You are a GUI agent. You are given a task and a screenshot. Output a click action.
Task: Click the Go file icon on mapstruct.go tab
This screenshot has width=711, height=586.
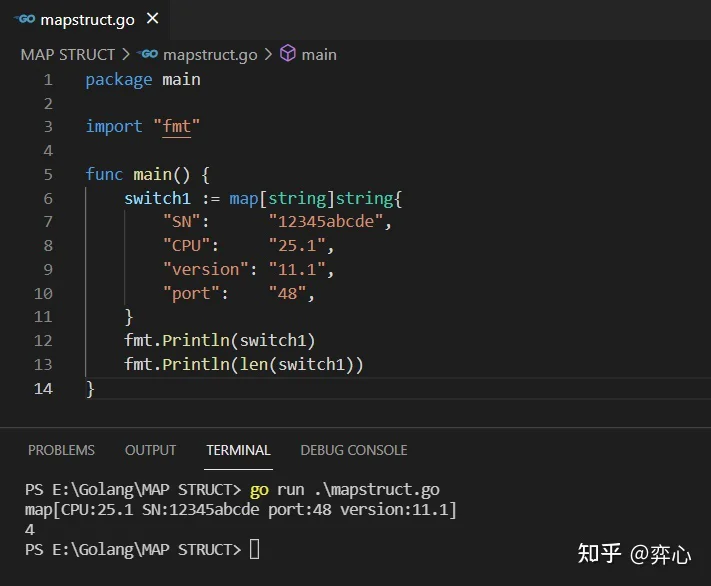[x=24, y=19]
